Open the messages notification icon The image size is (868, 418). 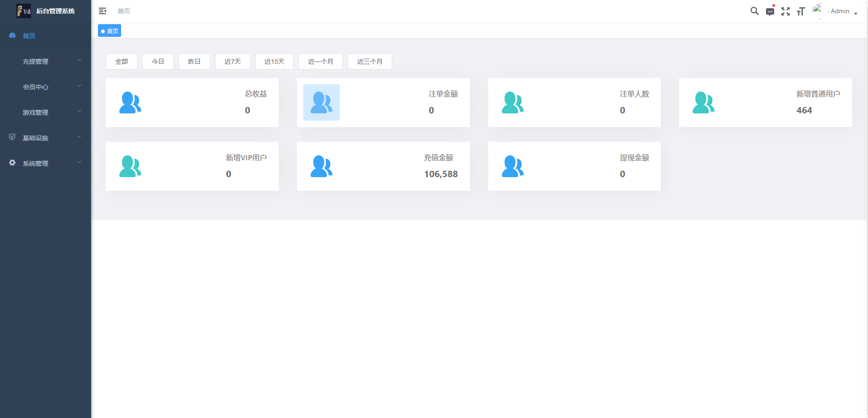pyautogui.click(x=770, y=11)
